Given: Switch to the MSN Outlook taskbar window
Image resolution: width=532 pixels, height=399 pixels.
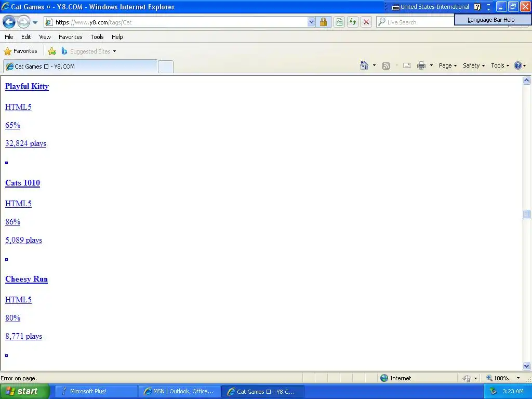Looking at the screenshot, I should coord(179,391).
